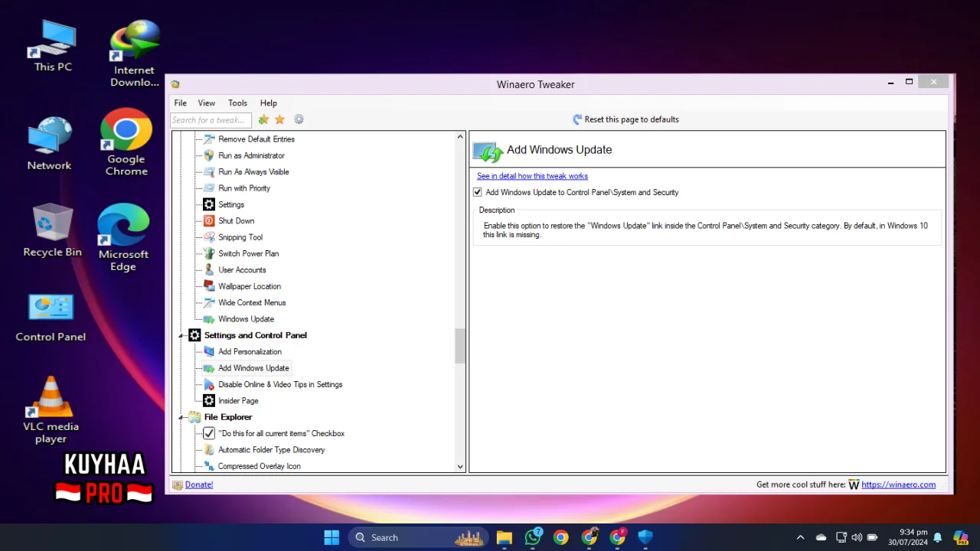The width and height of the screenshot is (980, 551).
Task: Click the notification bell in system tray
Action: (x=938, y=537)
